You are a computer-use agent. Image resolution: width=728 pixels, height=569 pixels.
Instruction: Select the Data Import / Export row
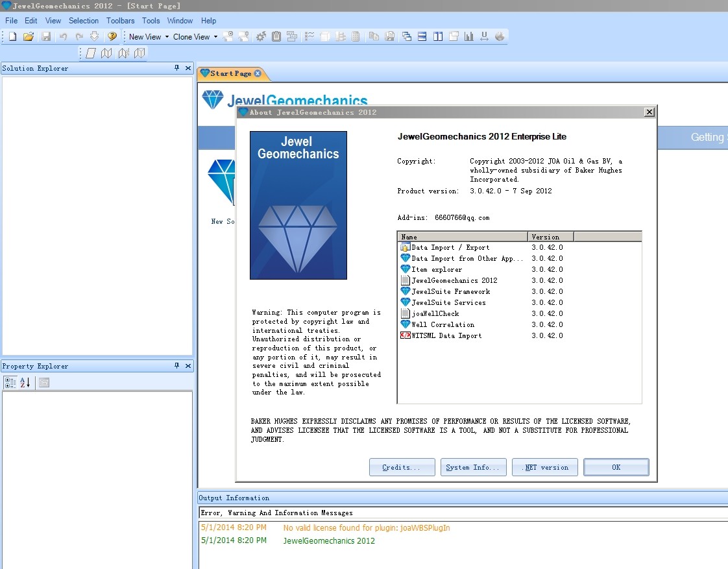520,247
